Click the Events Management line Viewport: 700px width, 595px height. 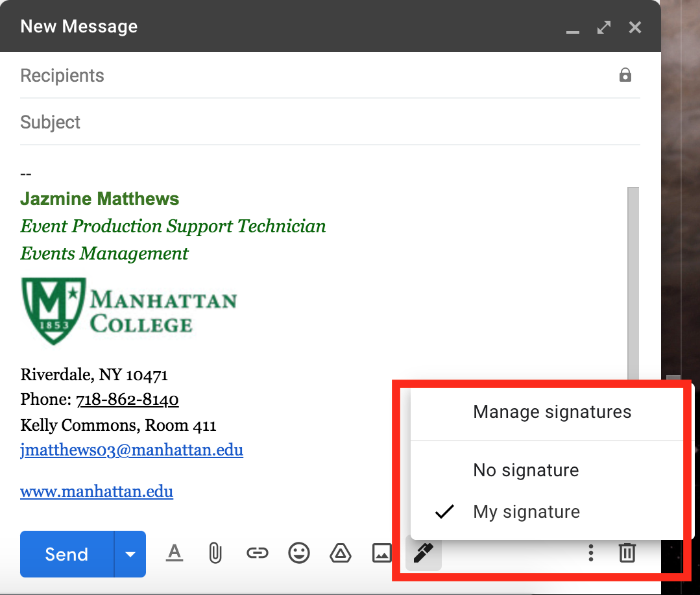[104, 254]
